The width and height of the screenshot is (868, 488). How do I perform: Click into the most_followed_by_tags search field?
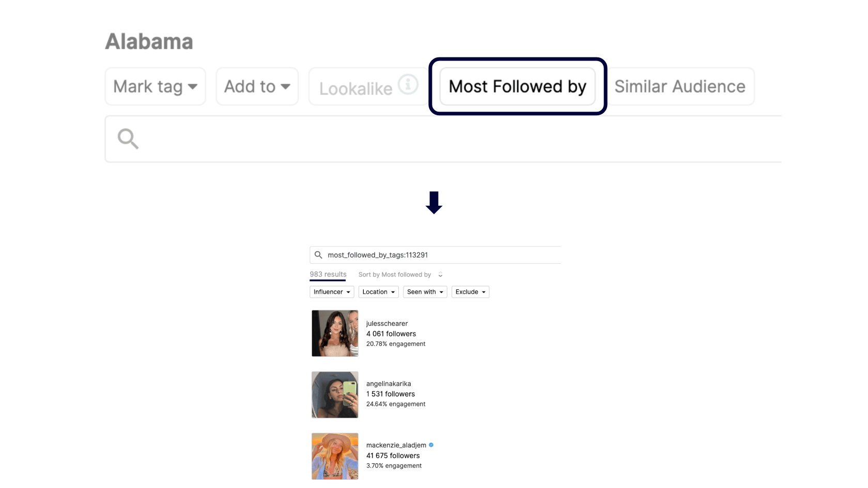click(x=435, y=255)
